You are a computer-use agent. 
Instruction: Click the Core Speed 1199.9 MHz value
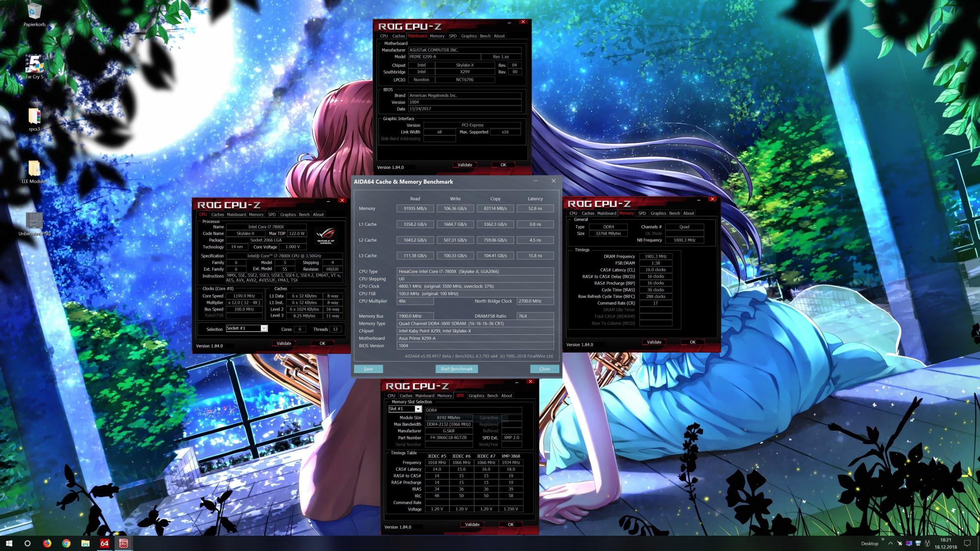click(x=244, y=296)
